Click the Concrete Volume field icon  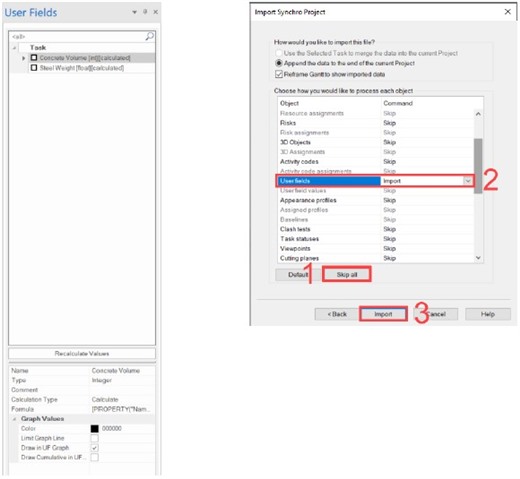pos(34,58)
